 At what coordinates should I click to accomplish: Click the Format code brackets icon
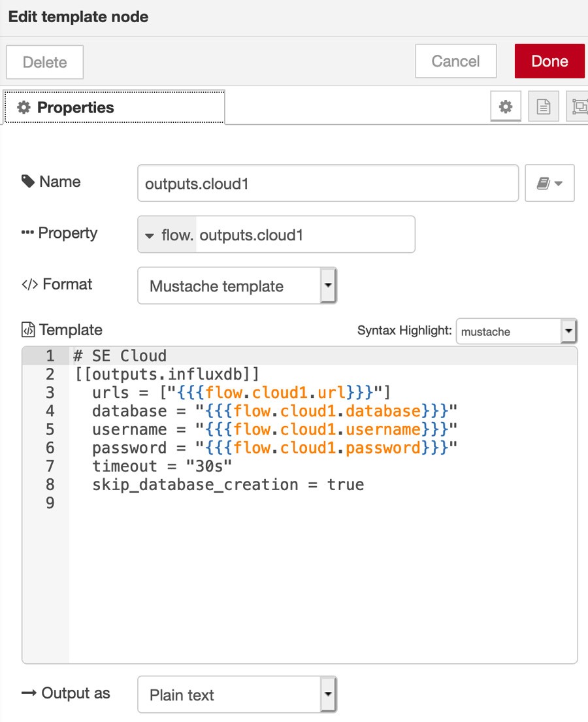click(29, 284)
